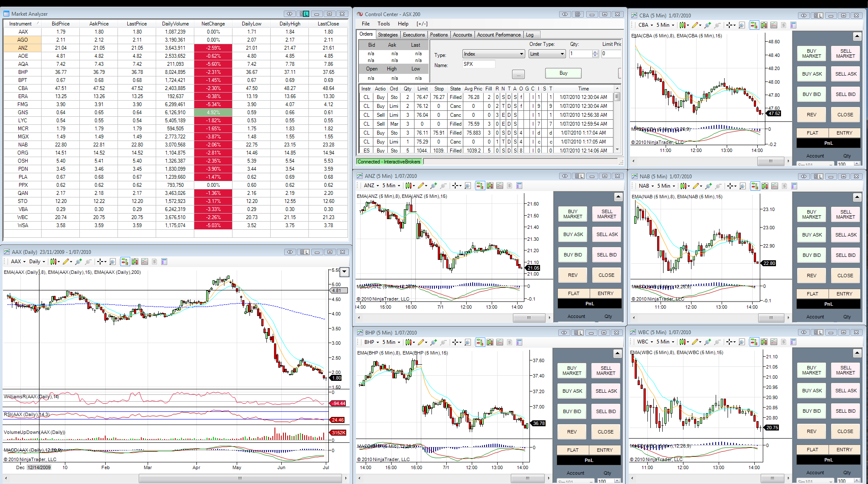Open Indicators icon in ANZ chart toolbar
Viewport: 868px width, 484px height.
[500, 186]
